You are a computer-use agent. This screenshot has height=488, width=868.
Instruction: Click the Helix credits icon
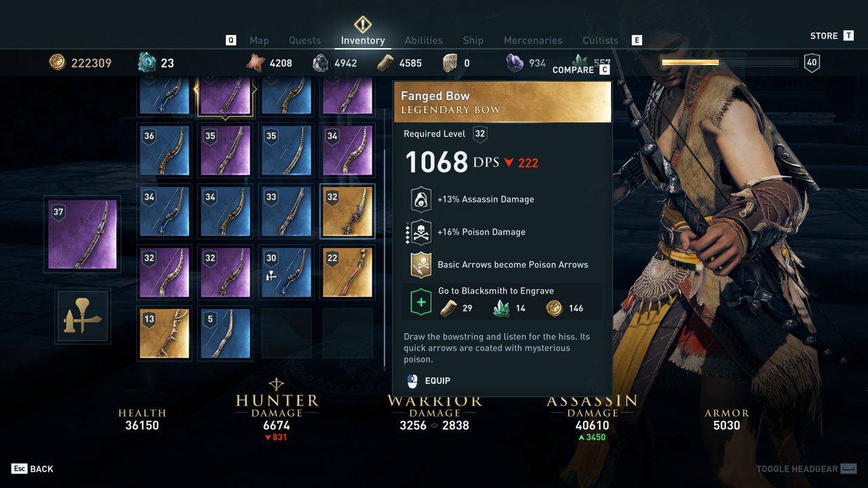coord(147,63)
